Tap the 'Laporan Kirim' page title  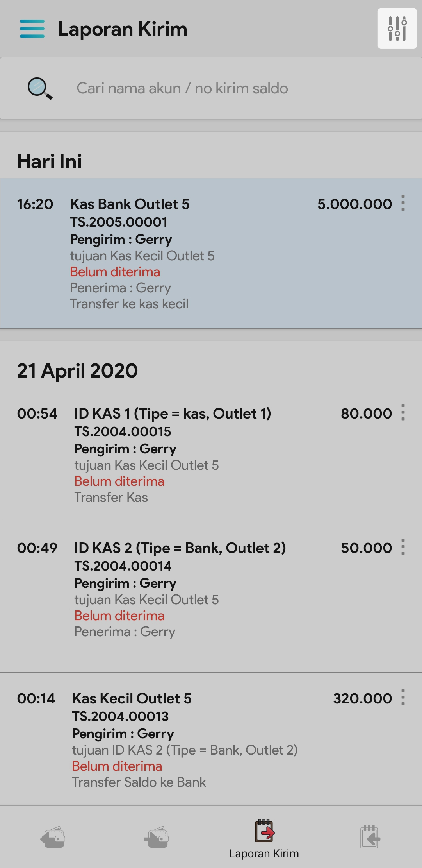[123, 29]
